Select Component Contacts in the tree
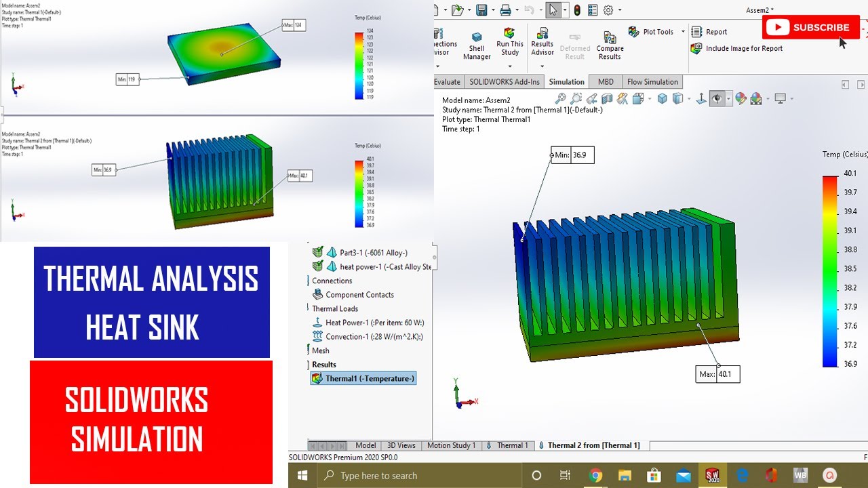This screenshot has width=868, height=488. tap(353, 295)
